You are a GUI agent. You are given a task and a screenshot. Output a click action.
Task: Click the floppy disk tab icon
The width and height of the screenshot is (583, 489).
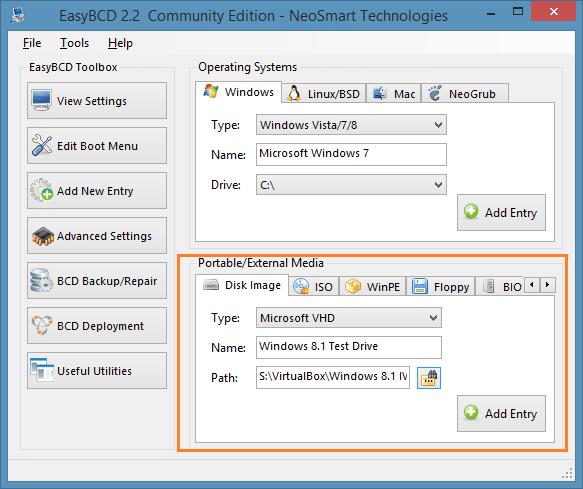click(x=420, y=286)
